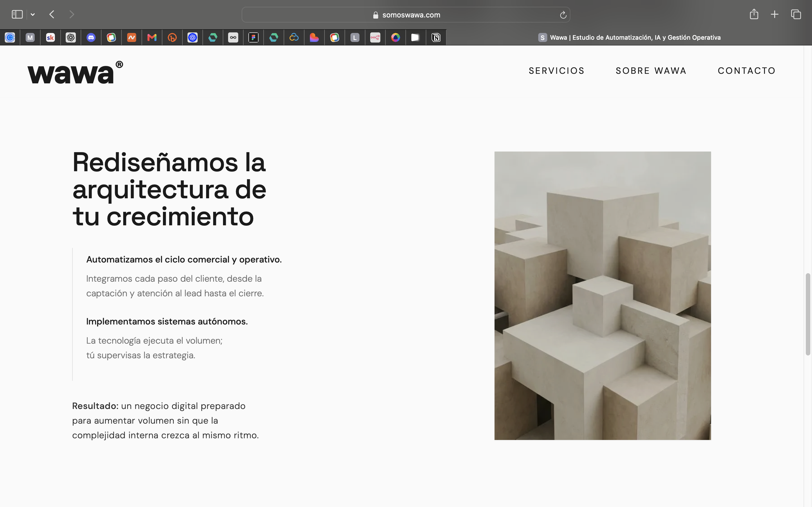Select the Wawa Estudio de Automatización tab
812x507 pixels.
coord(629,37)
